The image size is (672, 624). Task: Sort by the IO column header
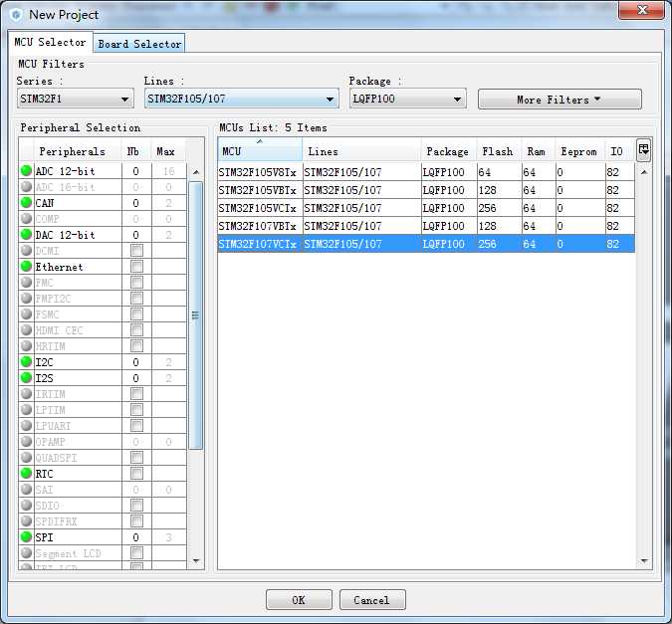619,151
